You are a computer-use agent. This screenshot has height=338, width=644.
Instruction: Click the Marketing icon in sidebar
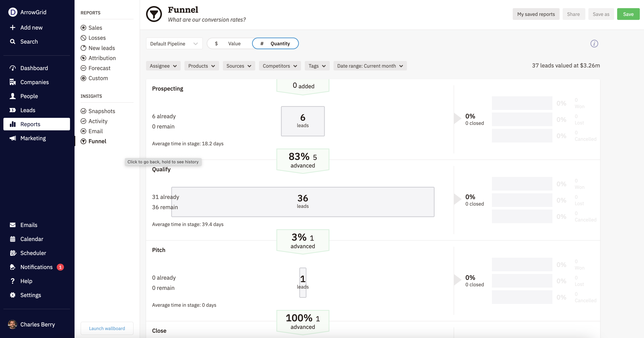pyautogui.click(x=13, y=138)
